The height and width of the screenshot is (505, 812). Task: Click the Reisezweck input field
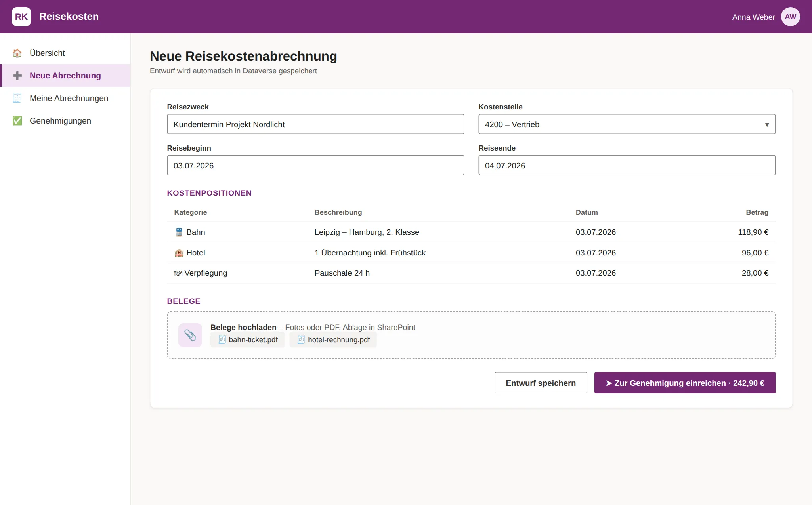(315, 124)
